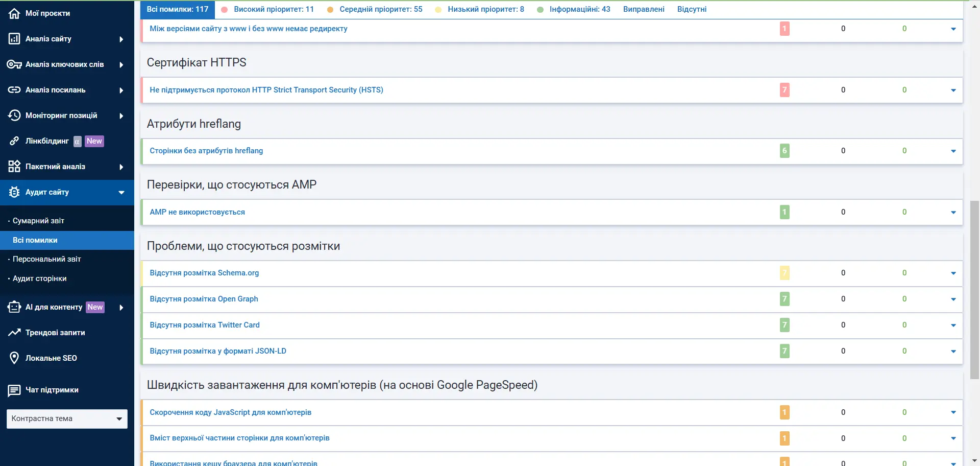Click the chain icon for Аналіз посилань
Viewport: 980px width, 466px height.
pyautogui.click(x=14, y=90)
